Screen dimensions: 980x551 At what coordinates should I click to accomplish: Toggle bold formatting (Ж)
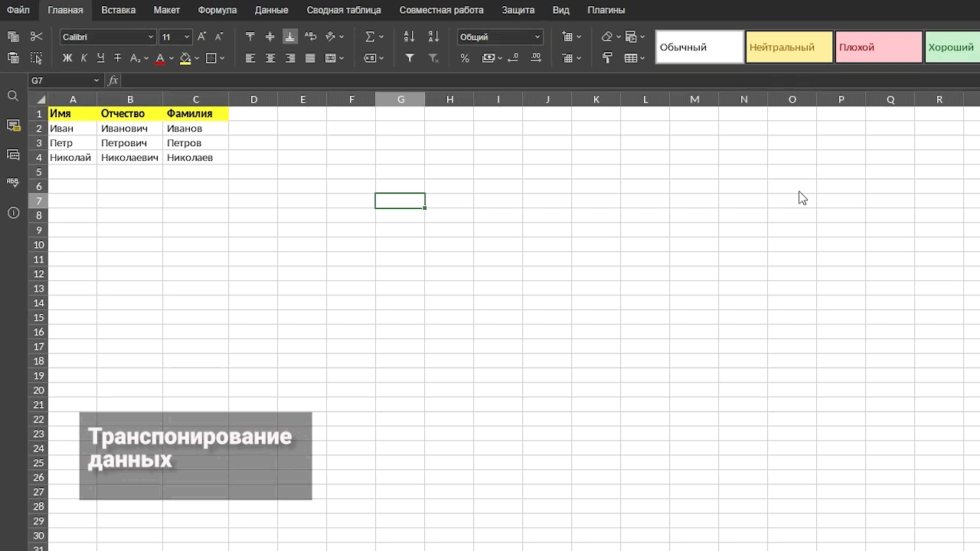67,58
